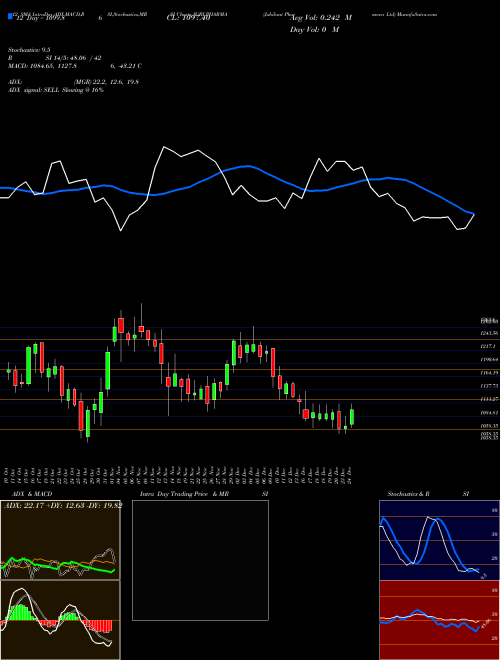Open the blue Stochastics chart panel
Viewport: 500px width, 660px height.
click(x=439, y=540)
